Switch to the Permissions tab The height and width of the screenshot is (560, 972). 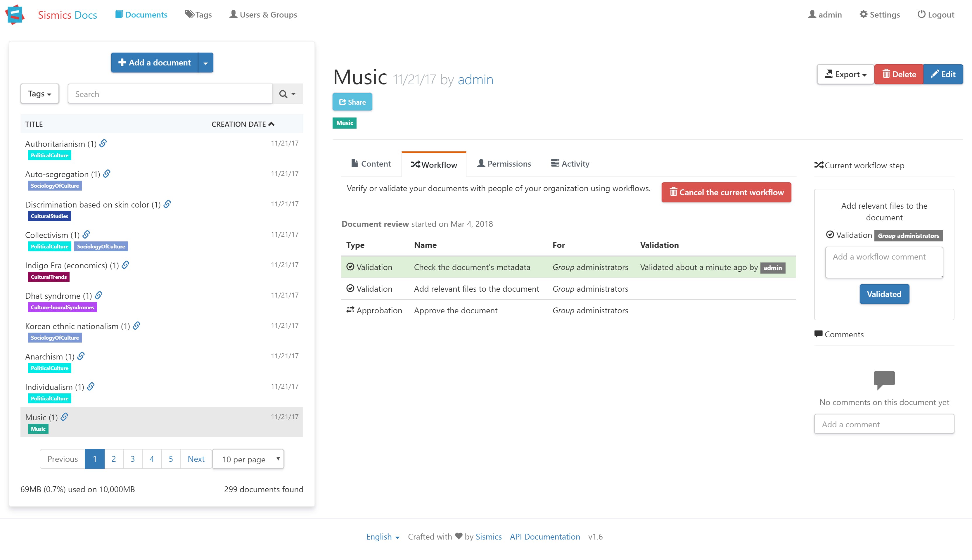coord(504,164)
